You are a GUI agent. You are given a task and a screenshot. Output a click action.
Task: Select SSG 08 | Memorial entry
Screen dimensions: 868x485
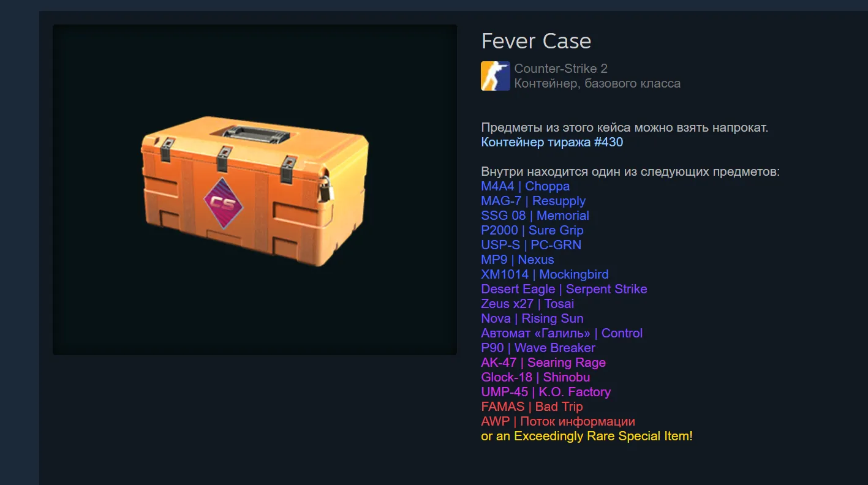tap(535, 216)
